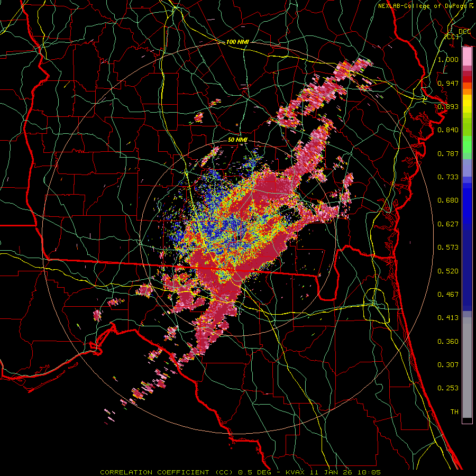Click the DEC label above the color scale
This screenshot has width=476, height=476.
pyautogui.click(x=464, y=32)
